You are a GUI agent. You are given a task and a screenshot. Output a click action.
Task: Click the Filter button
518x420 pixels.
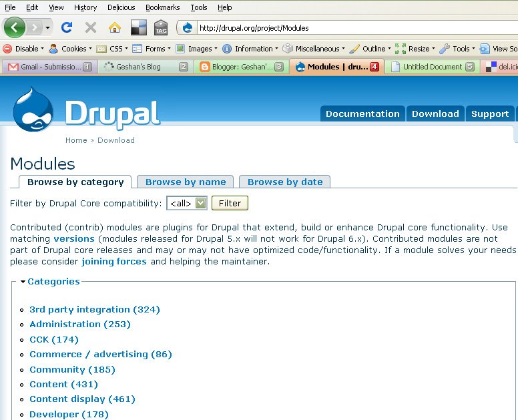(x=230, y=203)
